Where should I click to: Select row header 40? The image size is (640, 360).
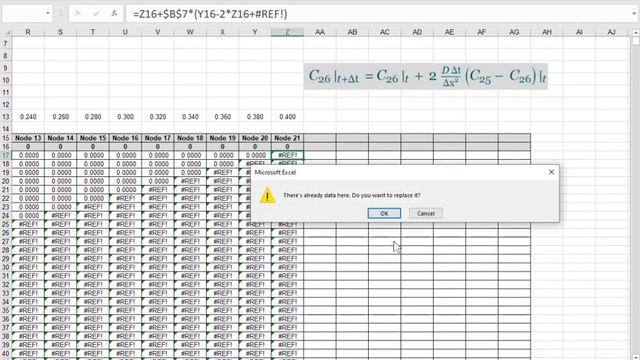pos(6,353)
